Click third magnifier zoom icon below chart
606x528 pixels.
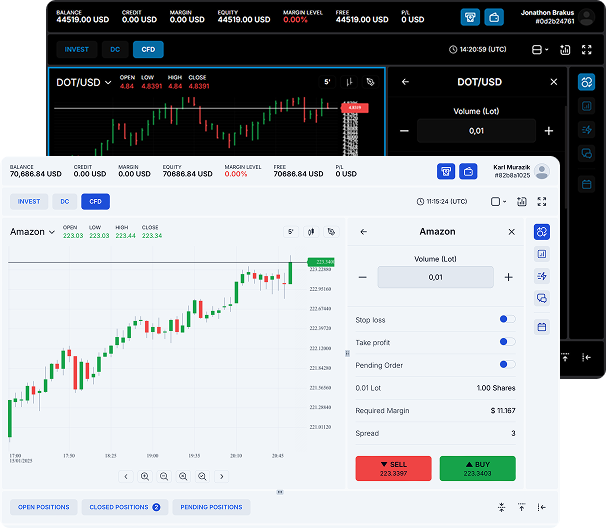183,476
